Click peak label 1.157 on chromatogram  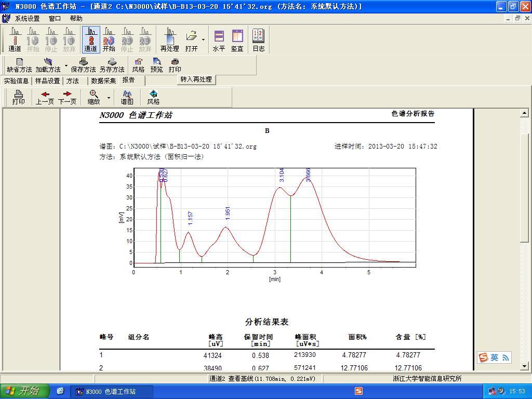[190, 218]
